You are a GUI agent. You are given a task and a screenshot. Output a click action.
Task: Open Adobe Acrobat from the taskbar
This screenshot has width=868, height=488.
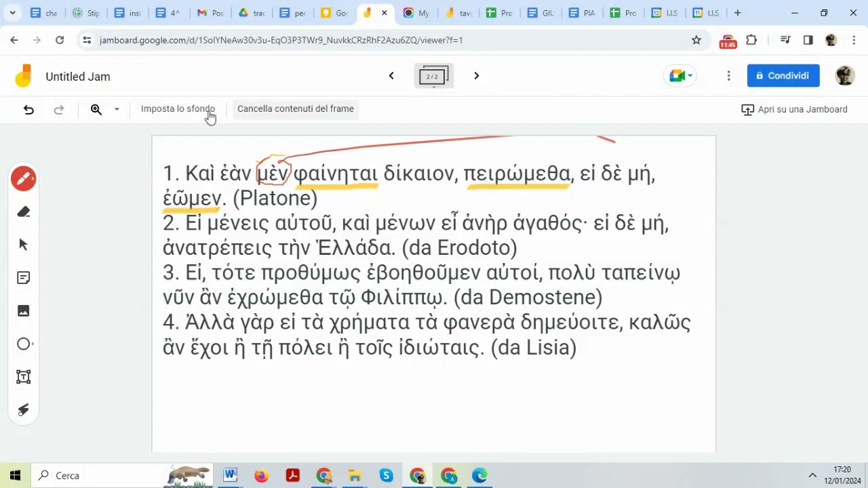pyautogui.click(x=292, y=476)
